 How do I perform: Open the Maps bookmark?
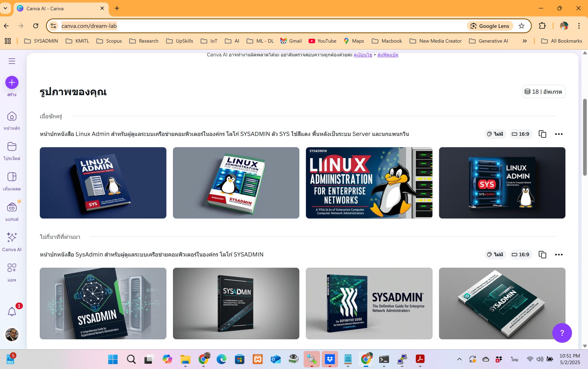tap(353, 41)
